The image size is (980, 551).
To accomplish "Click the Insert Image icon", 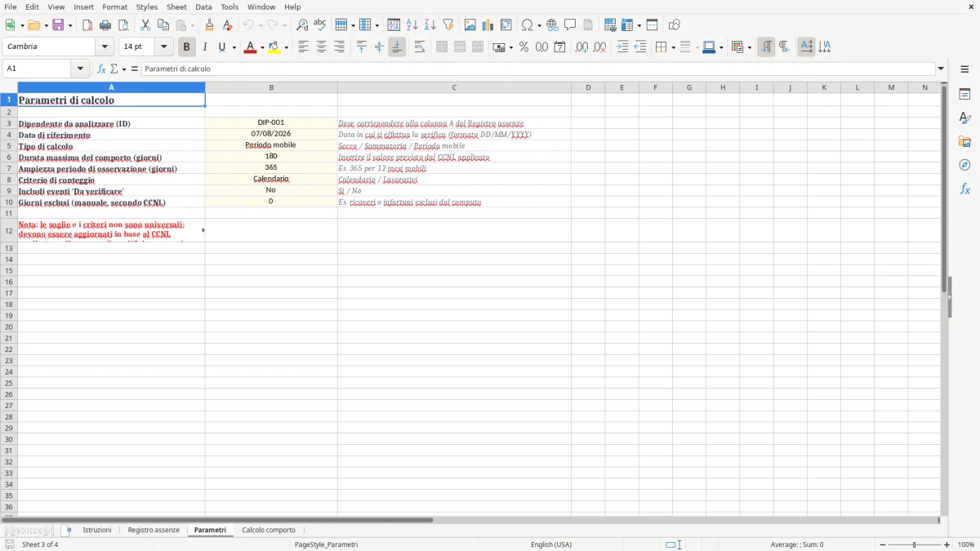I will click(470, 25).
